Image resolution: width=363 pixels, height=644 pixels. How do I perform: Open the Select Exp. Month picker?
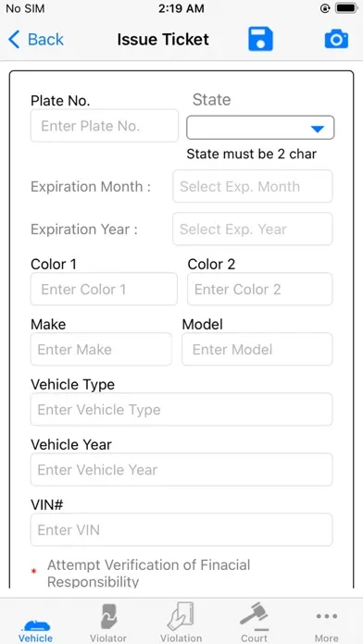point(253,187)
